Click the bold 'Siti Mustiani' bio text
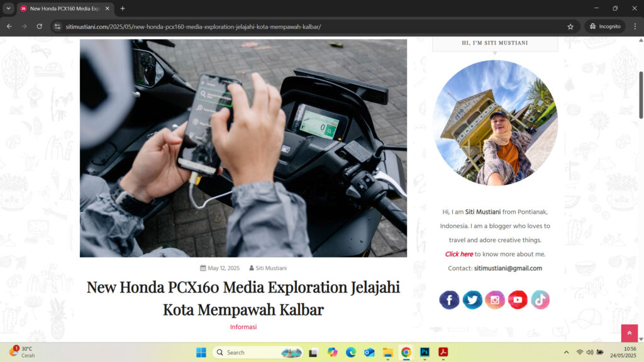 pos(482,212)
